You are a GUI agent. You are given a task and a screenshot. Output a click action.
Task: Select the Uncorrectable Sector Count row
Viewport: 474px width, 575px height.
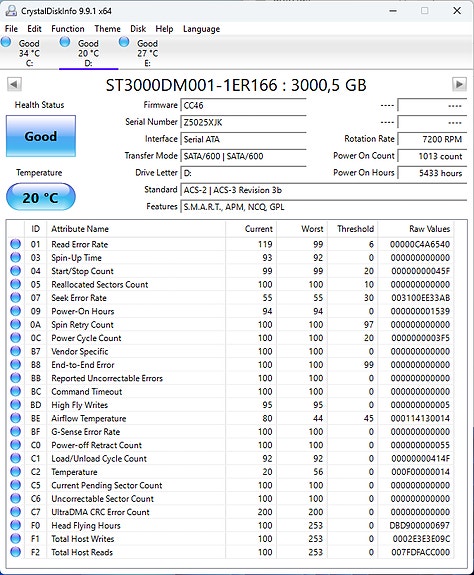230,498
